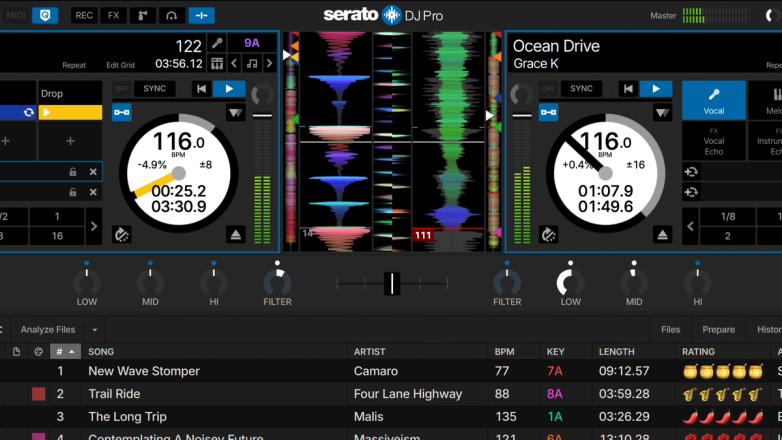Viewport: 782px width, 440px height.
Task: Click the left deck gain knob
Action: point(262,94)
